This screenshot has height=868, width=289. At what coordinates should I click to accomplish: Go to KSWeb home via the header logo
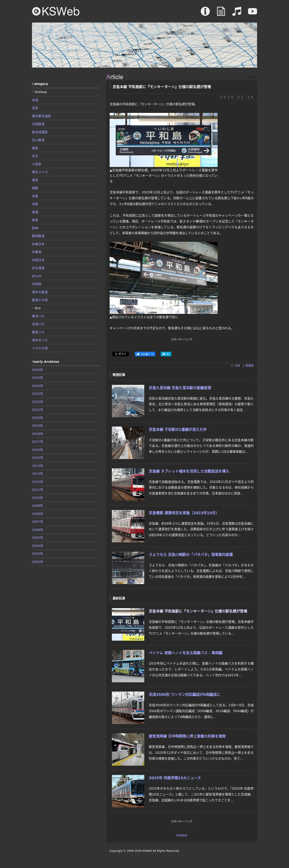coord(56,11)
